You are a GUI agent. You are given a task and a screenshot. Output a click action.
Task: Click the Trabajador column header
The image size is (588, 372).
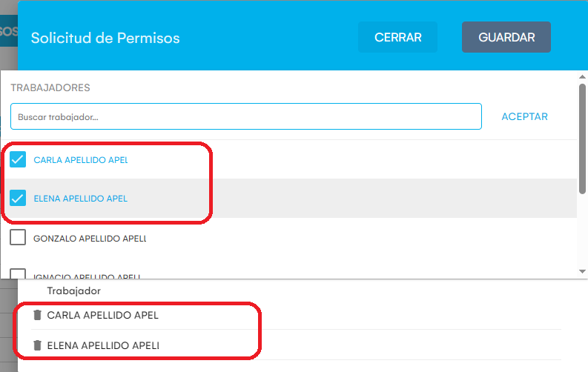tap(73, 290)
